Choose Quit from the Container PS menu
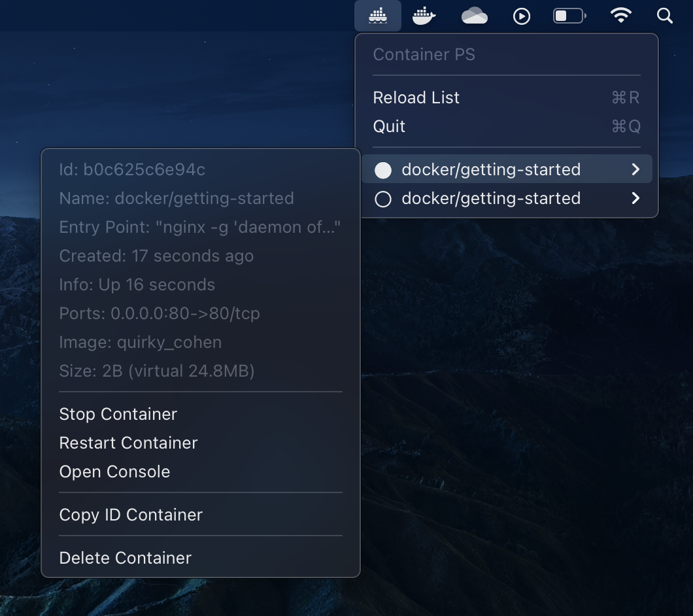 (507, 126)
